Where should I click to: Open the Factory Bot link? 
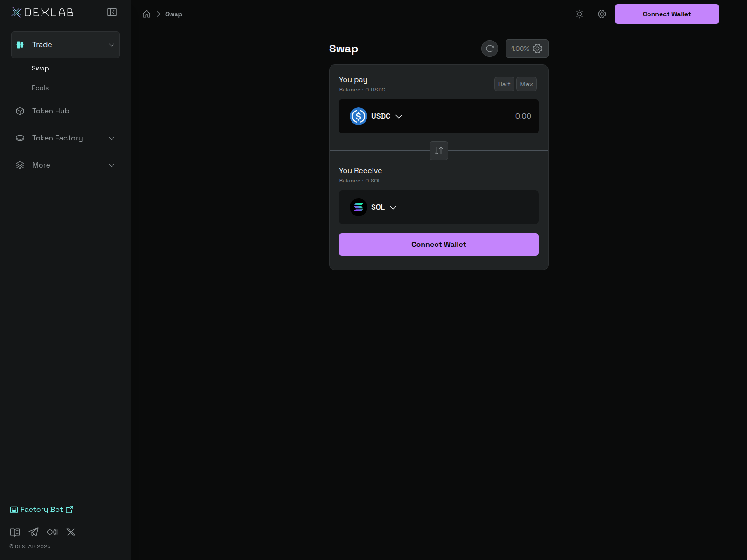coord(42,510)
